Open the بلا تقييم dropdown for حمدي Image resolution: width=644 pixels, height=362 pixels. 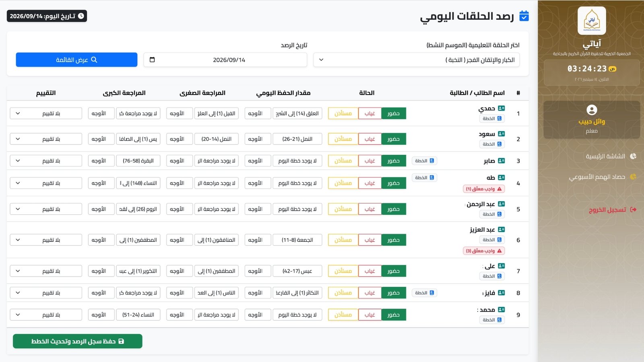(46, 113)
